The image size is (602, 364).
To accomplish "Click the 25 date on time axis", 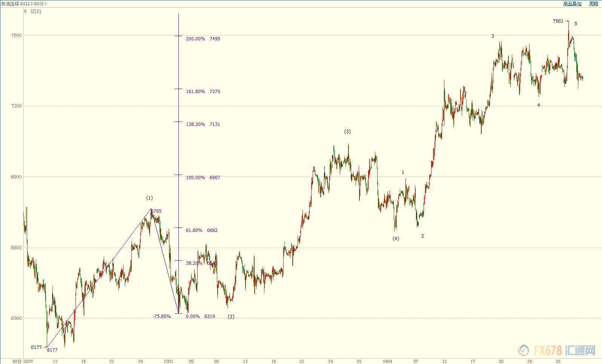I will pyautogui.click(x=530, y=361).
